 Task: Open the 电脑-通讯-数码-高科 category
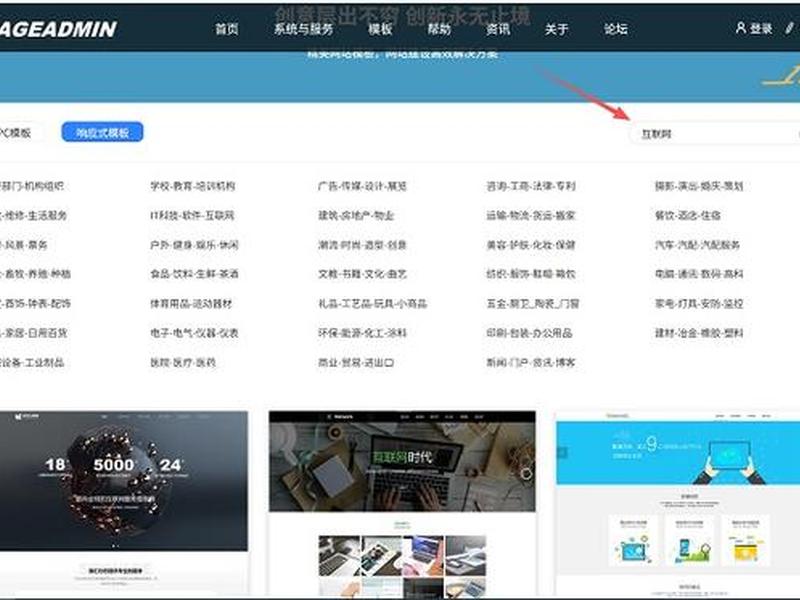699,274
